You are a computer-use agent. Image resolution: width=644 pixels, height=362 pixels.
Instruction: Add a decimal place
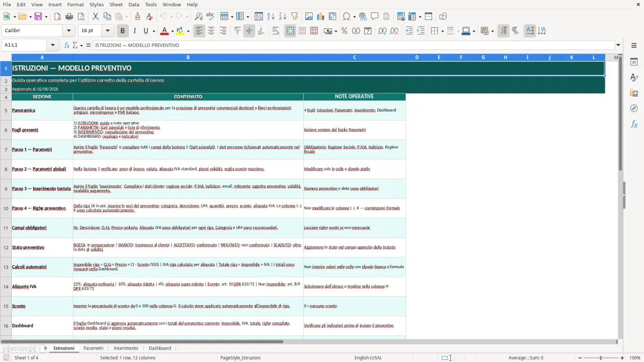[382, 31]
